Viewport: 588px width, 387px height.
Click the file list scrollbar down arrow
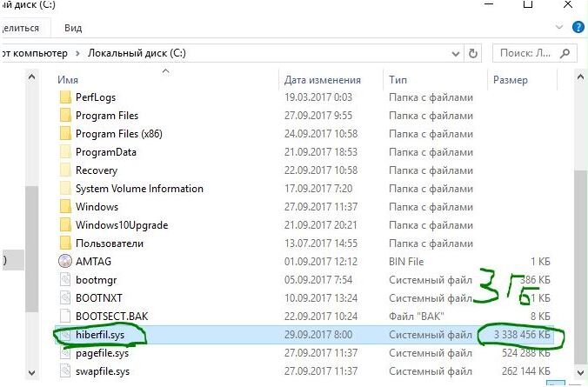point(580,372)
